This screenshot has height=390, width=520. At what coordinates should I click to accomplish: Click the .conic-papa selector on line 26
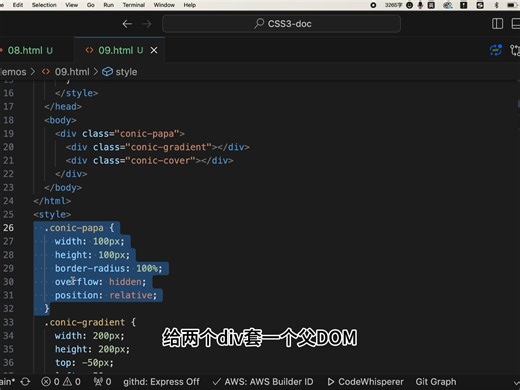coord(74,228)
